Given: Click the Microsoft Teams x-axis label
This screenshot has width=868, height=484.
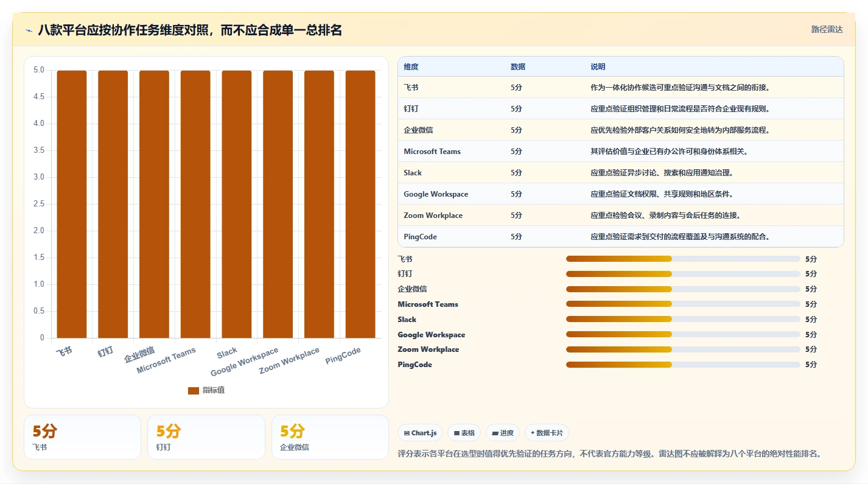Looking at the screenshot, I should pos(166,361).
